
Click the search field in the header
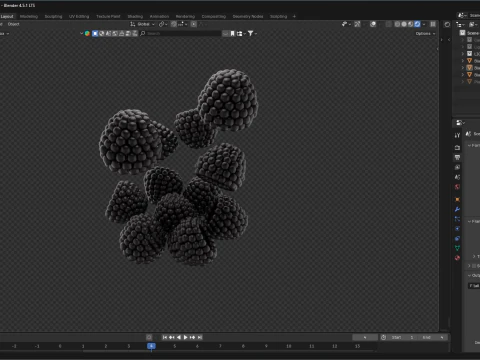[x=181, y=33]
